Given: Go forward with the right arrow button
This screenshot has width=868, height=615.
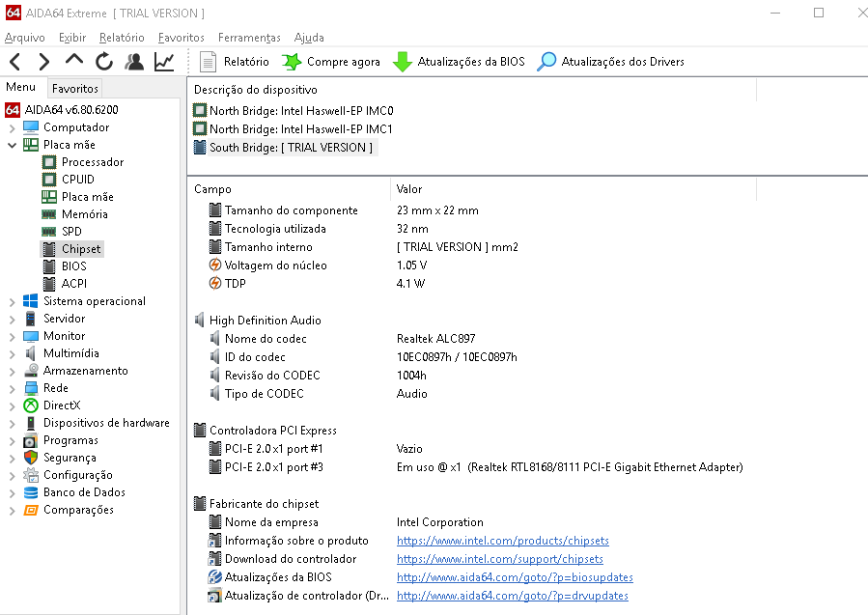Looking at the screenshot, I should (x=44, y=62).
